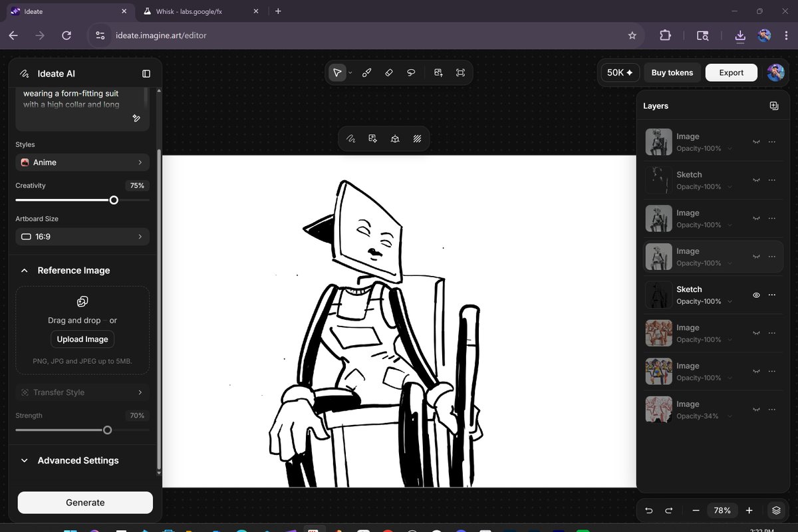Image resolution: width=798 pixels, height=532 pixels.
Task: Show the Image layer with red-toned thumbnail
Action: point(756,332)
